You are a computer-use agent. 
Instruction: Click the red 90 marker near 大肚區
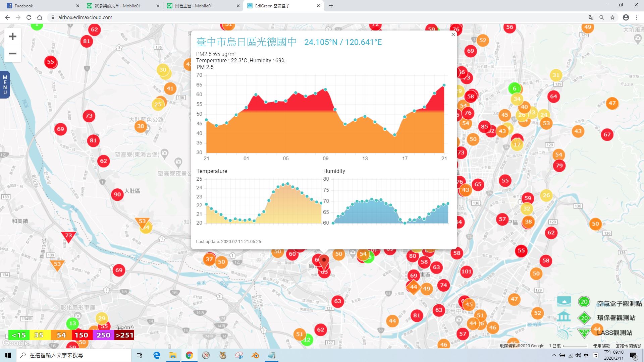click(117, 194)
